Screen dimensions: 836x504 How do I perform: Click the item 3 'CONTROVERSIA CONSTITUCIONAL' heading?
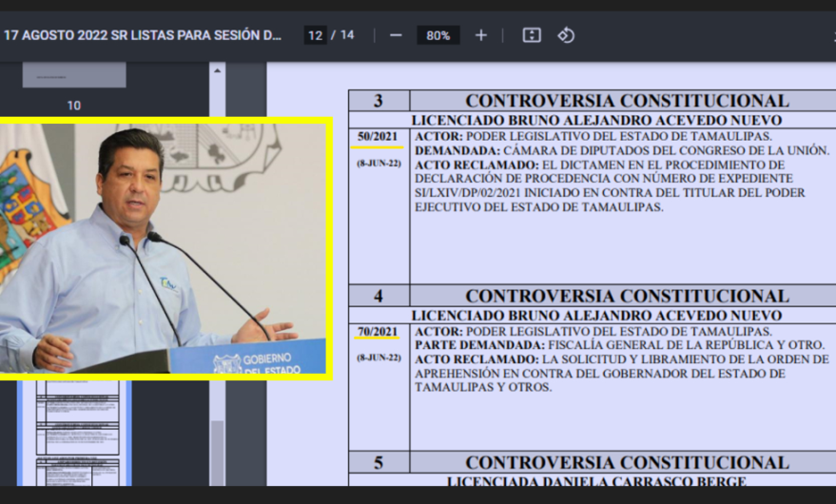tap(626, 101)
